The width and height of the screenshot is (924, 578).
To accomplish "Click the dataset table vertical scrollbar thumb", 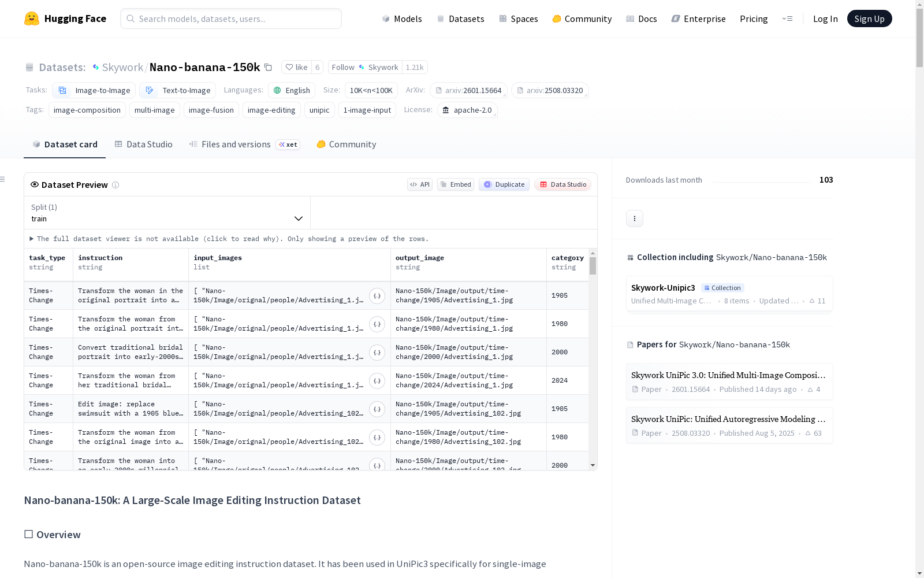I will [593, 266].
